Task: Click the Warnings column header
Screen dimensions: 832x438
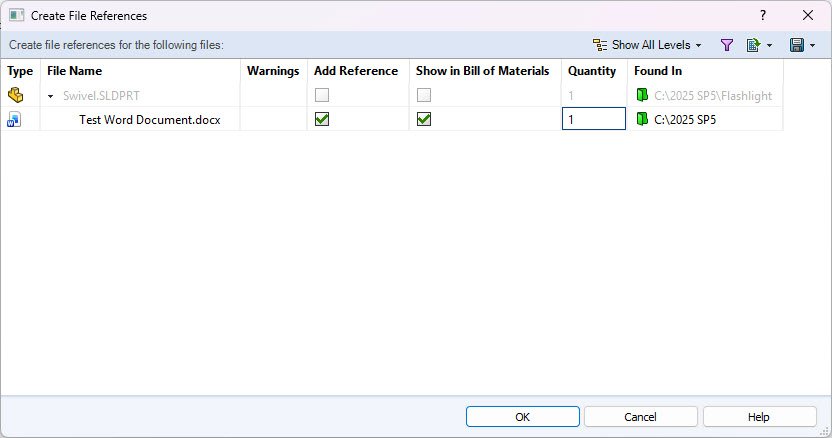Action: click(273, 71)
